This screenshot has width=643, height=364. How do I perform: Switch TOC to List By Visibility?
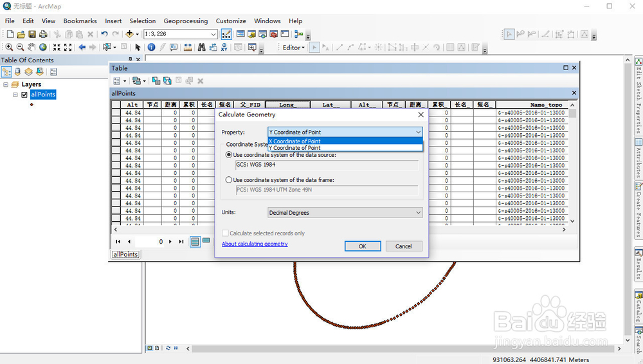point(28,72)
